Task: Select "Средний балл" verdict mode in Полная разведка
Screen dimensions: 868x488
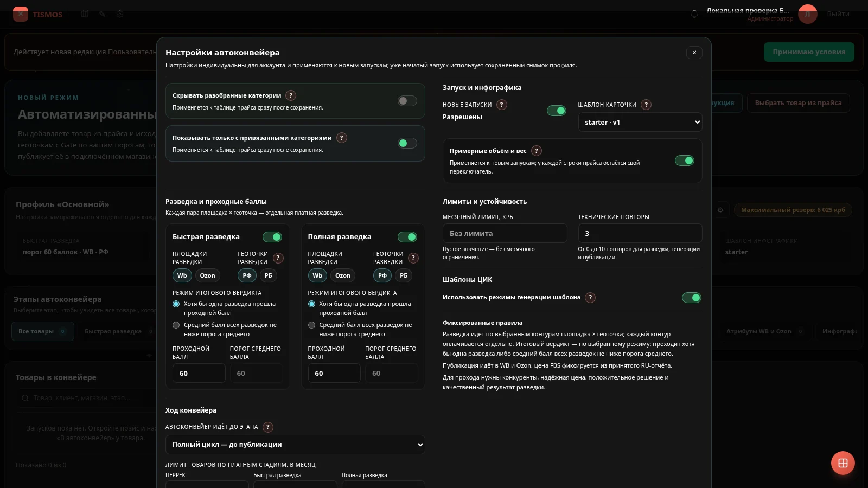Action: [311, 325]
